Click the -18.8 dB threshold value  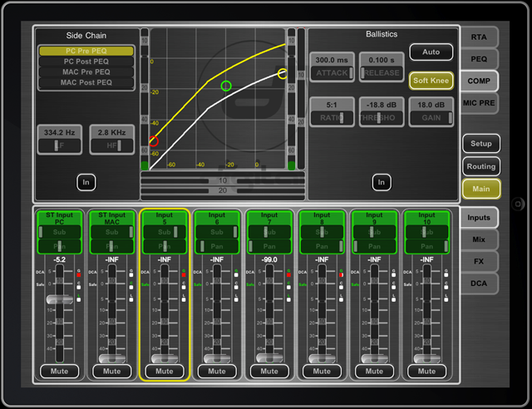[382, 105]
